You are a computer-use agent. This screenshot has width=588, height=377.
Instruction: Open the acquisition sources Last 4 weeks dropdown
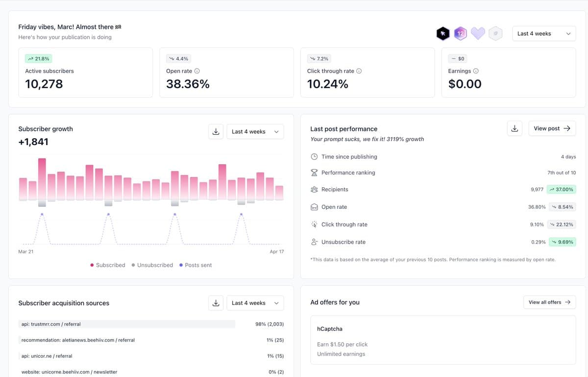pyautogui.click(x=255, y=303)
